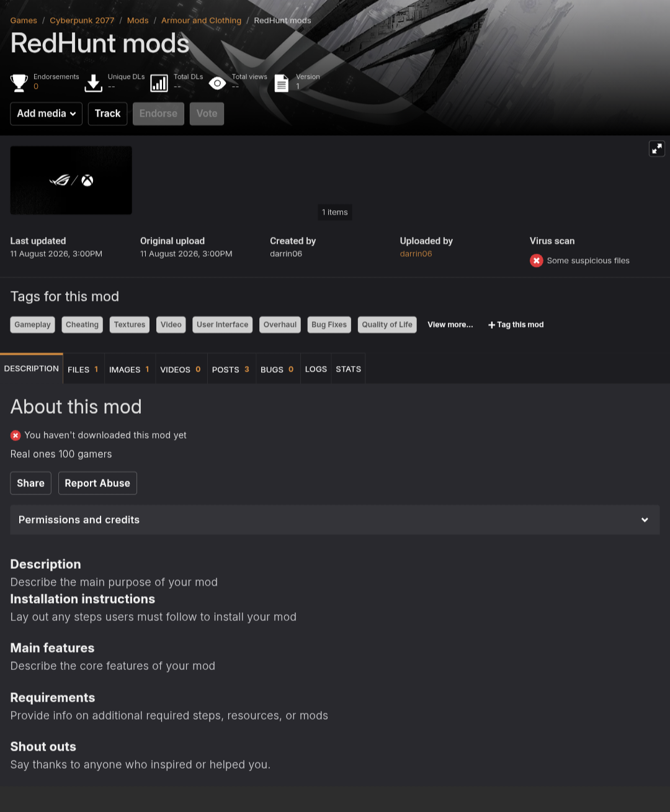Select the Cheating tag

point(83,324)
